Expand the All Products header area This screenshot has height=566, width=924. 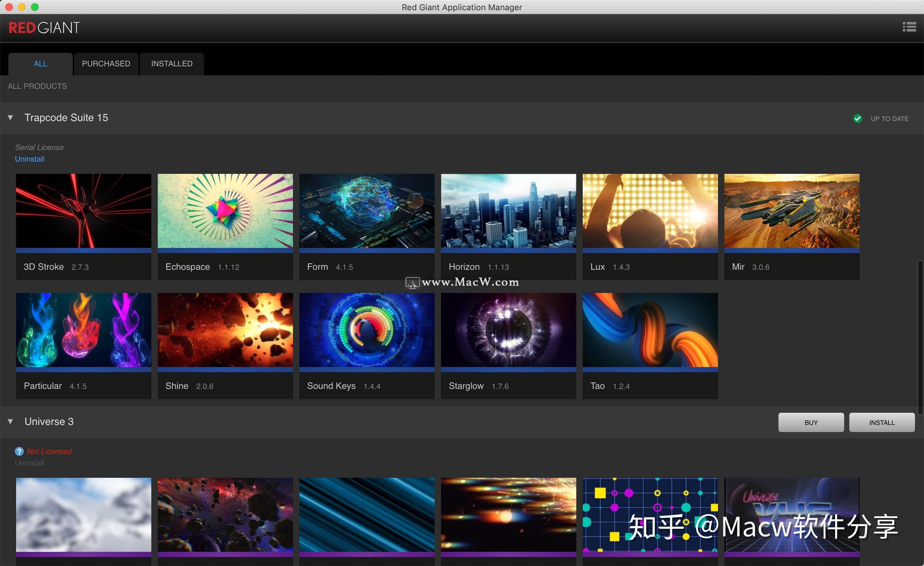pos(37,86)
